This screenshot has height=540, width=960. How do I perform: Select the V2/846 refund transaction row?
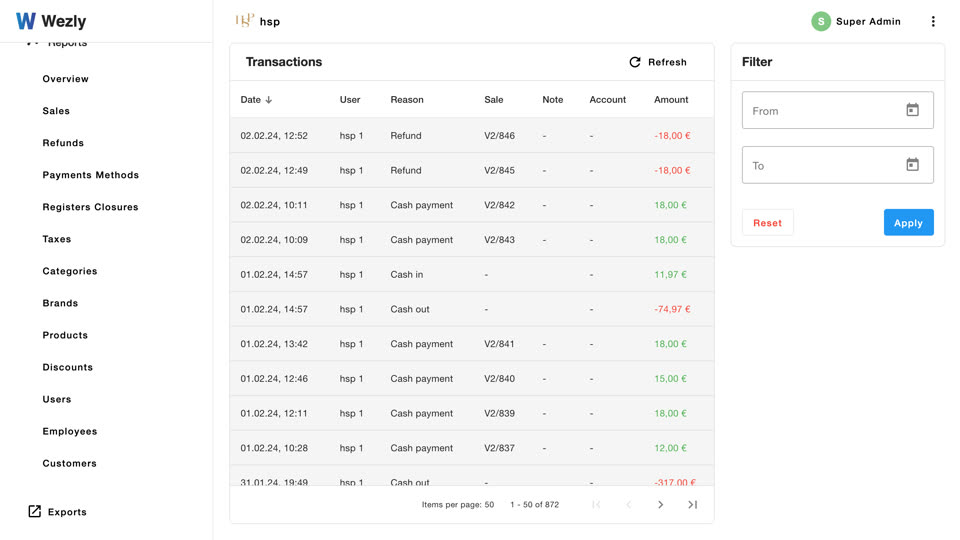pyautogui.click(x=472, y=135)
